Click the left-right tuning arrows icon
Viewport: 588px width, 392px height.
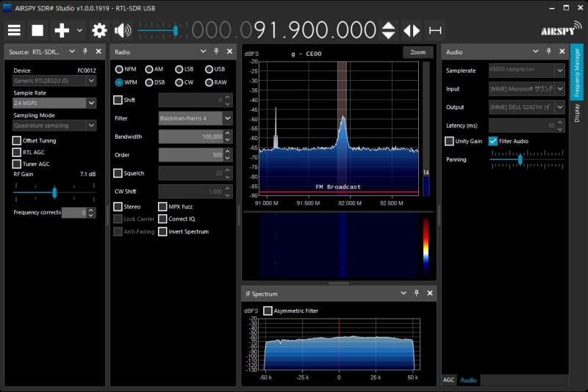click(x=412, y=30)
